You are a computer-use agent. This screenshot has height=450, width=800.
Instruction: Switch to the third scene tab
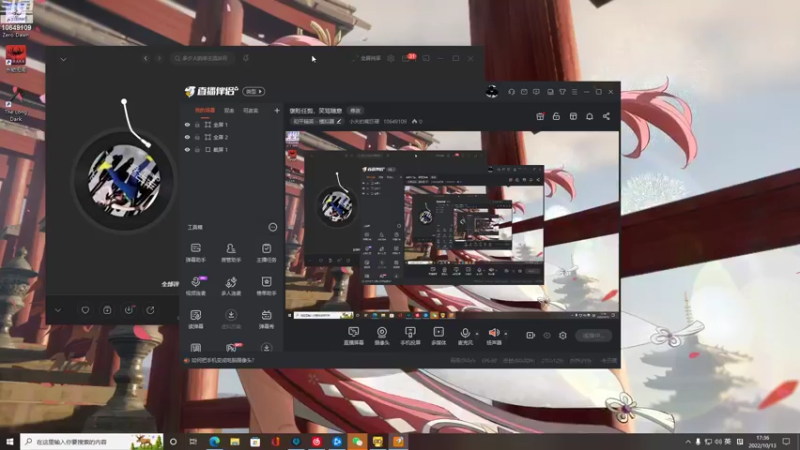251,110
